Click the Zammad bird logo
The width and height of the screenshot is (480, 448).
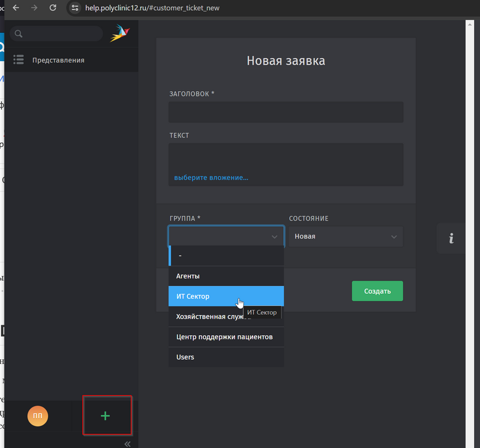click(x=120, y=33)
